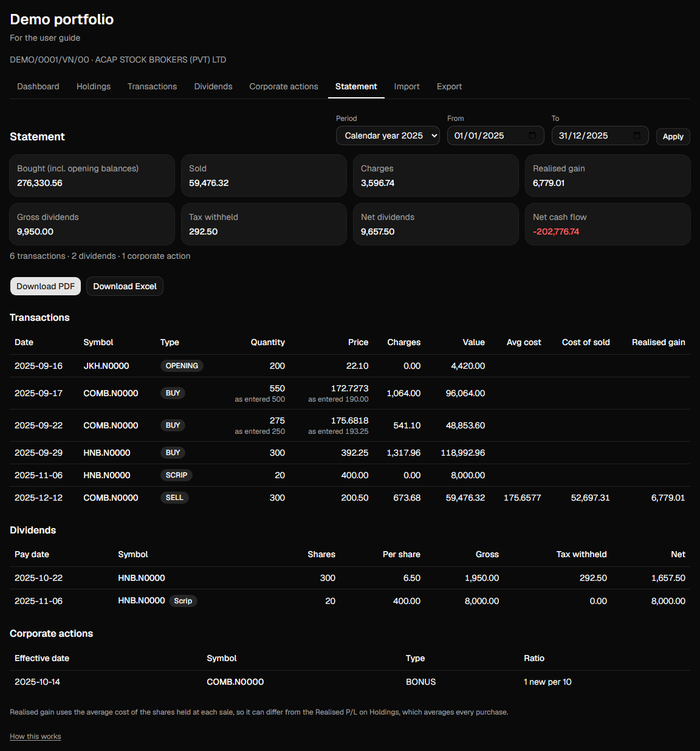Screen dimensions: 700x751
Task: Open the From date calendar picker icon
Action: [x=532, y=135]
